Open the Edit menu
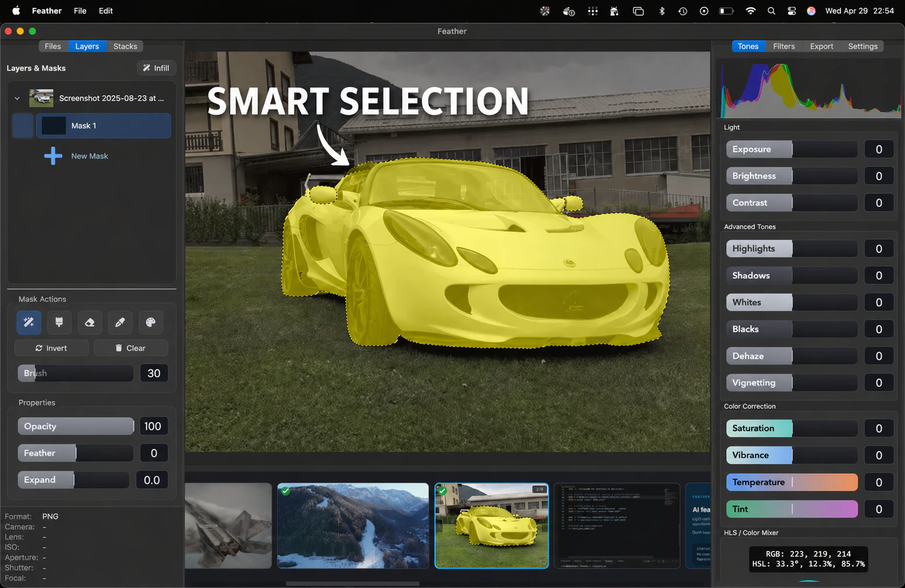 click(106, 11)
